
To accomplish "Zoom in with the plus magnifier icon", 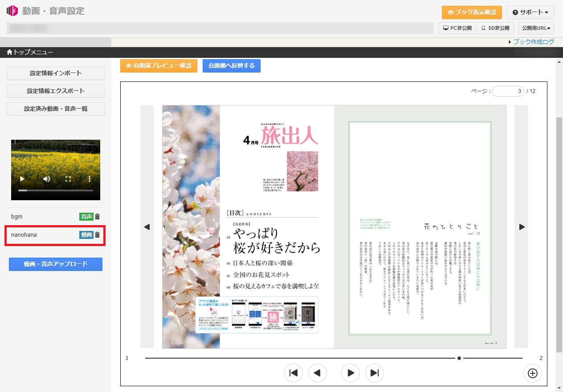I will point(532,373).
